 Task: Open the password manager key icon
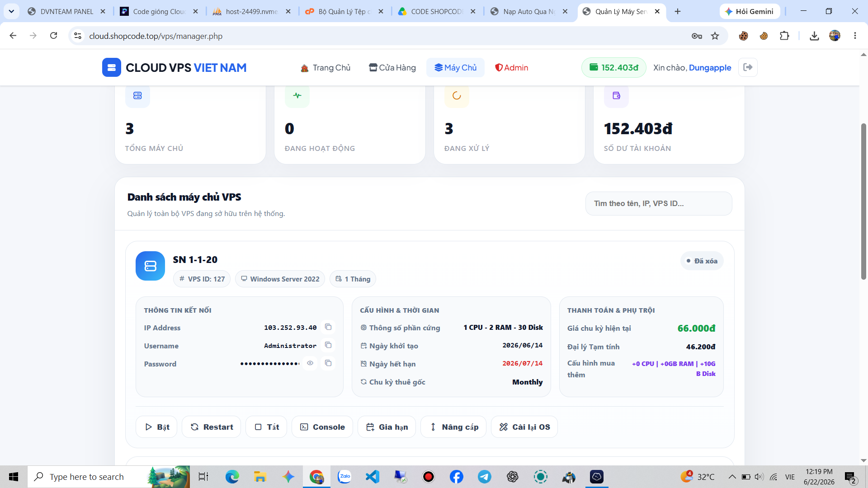pyautogui.click(x=697, y=36)
